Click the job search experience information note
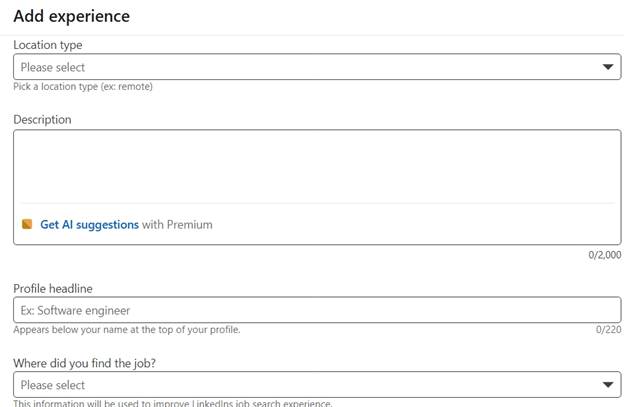Screen dimensions: 624x407 pyautogui.click(x=172, y=403)
